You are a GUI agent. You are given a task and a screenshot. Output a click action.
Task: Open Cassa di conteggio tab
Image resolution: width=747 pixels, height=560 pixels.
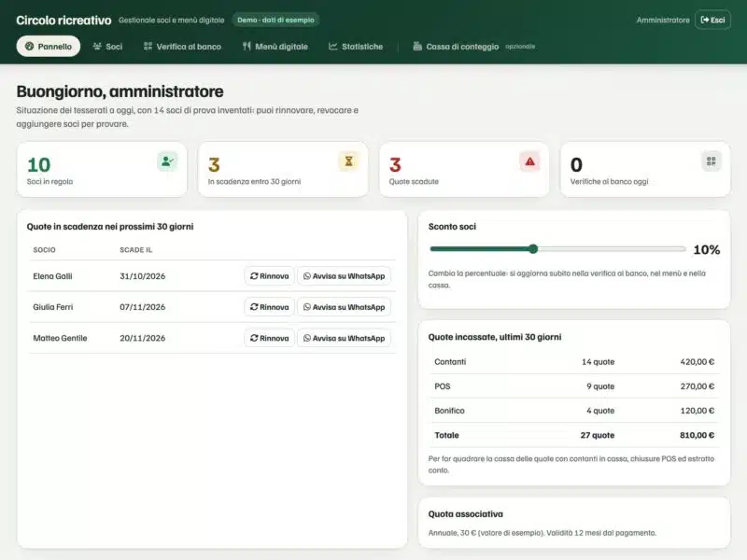[x=474, y=46]
